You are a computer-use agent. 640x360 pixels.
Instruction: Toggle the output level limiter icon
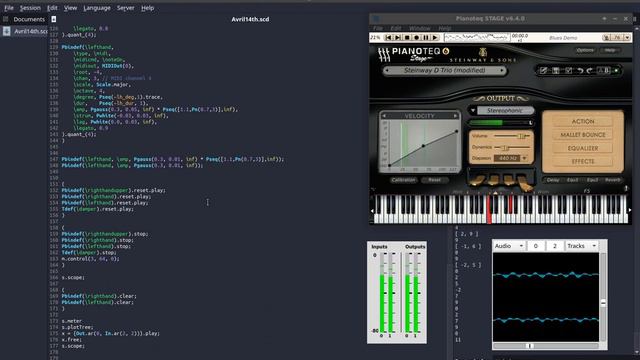coord(531,122)
